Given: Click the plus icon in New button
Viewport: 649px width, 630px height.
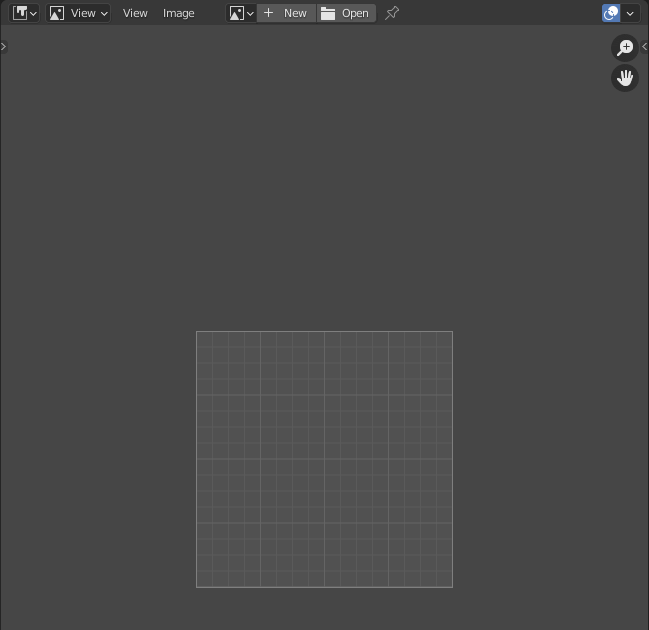Looking at the screenshot, I should [268, 13].
